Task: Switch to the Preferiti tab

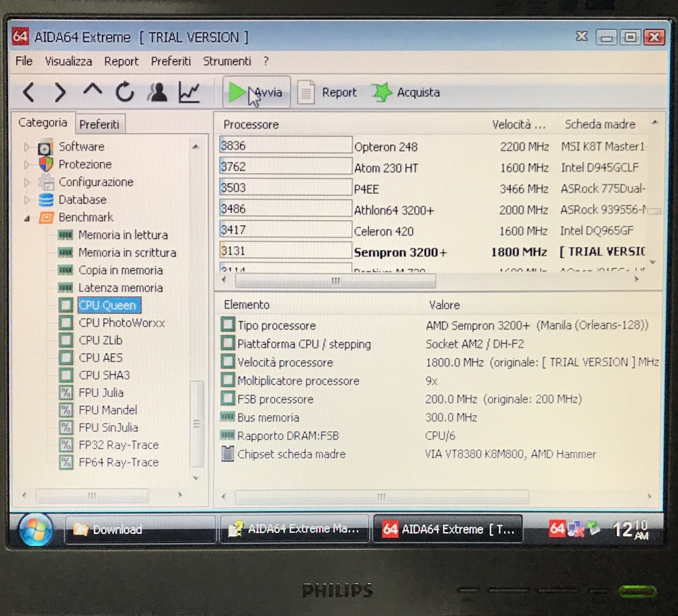Action: [99, 125]
